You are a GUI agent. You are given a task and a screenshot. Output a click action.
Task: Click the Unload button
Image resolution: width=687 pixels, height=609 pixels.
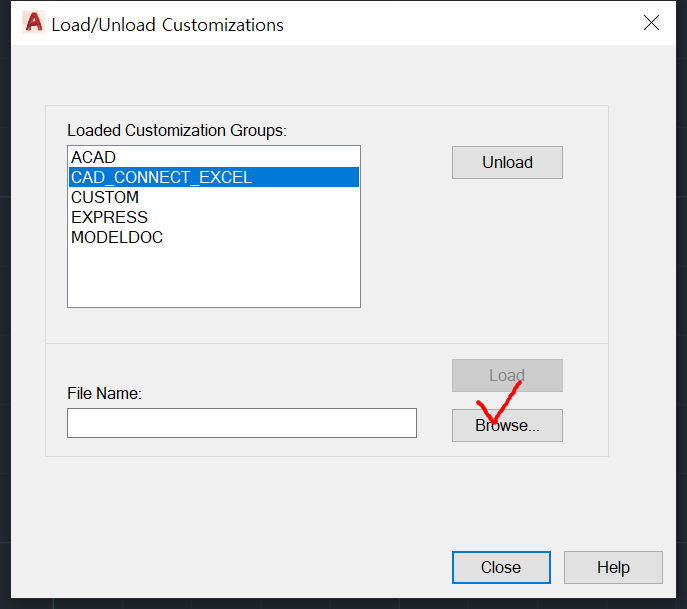[x=507, y=163]
